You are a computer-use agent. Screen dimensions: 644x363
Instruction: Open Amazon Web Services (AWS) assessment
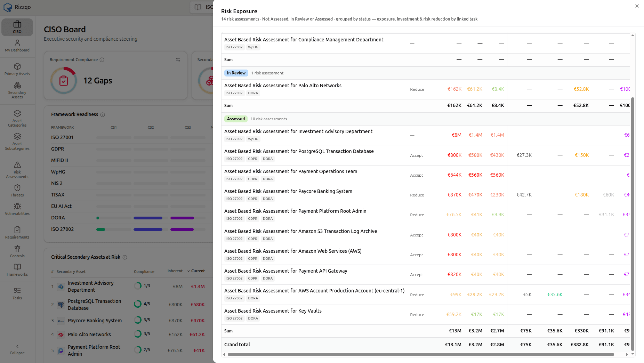click(x=293, y=251)
